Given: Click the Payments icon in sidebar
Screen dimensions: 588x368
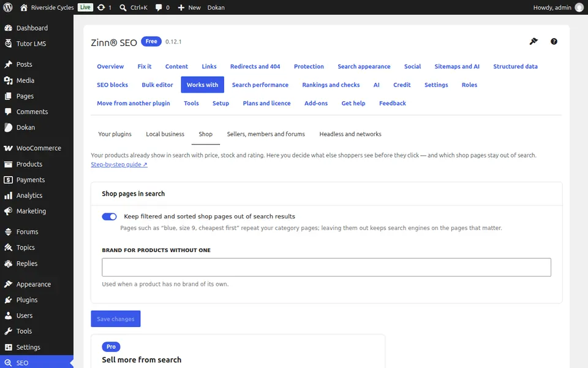Looking at the screenshot, I should coord(8,180).
